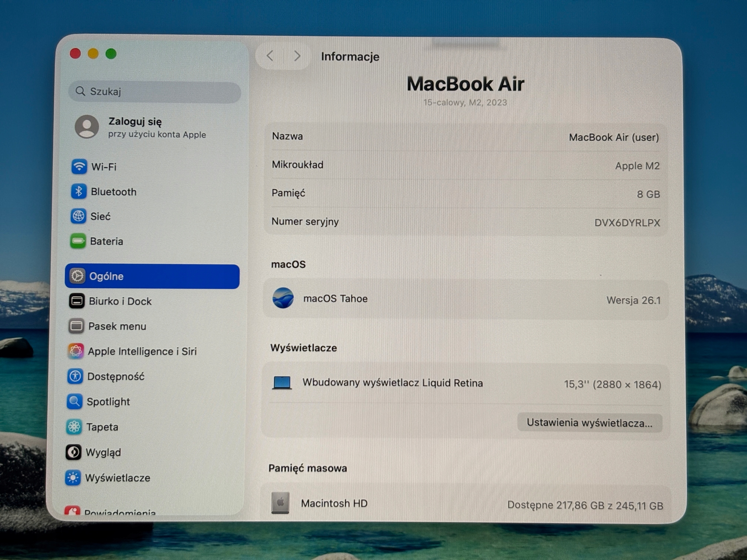Select Bluetooth label in sidebar
The height and width of the screenshot is (560, 747).
click(114, 192)
